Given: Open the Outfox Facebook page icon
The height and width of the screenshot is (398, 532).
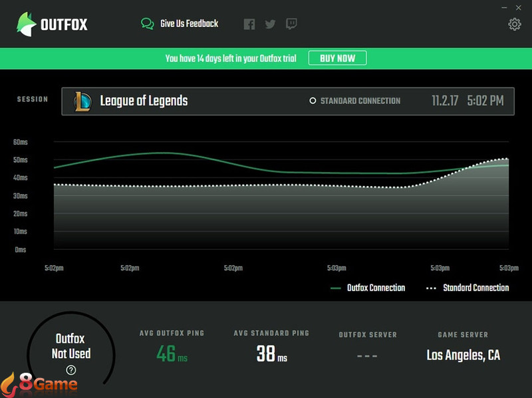Looking at the screenshot, I should tap(249, 25).
